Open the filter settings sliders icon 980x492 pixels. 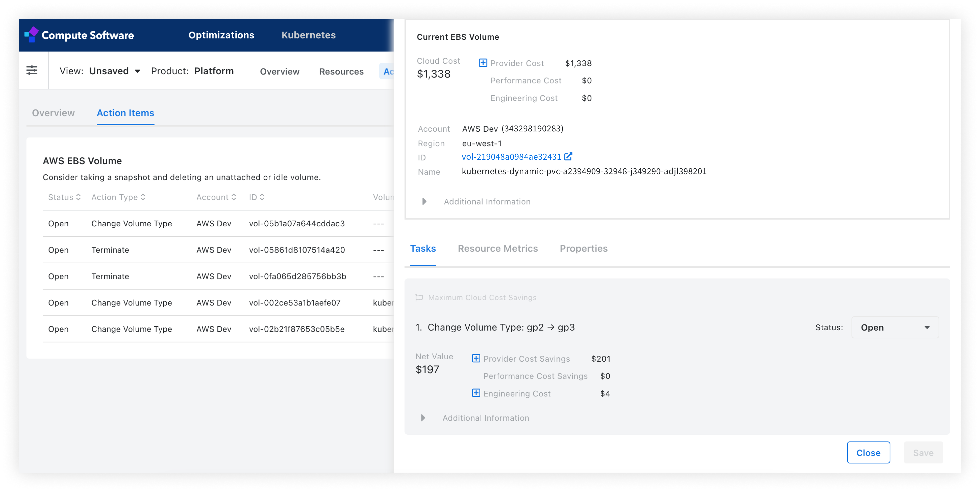pyautogui.click(x=32, y=71)
